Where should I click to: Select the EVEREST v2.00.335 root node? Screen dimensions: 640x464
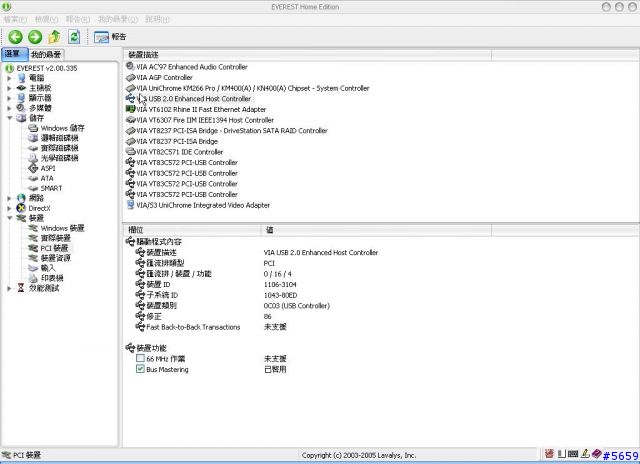pyautogui.click(x=46, y=68)
